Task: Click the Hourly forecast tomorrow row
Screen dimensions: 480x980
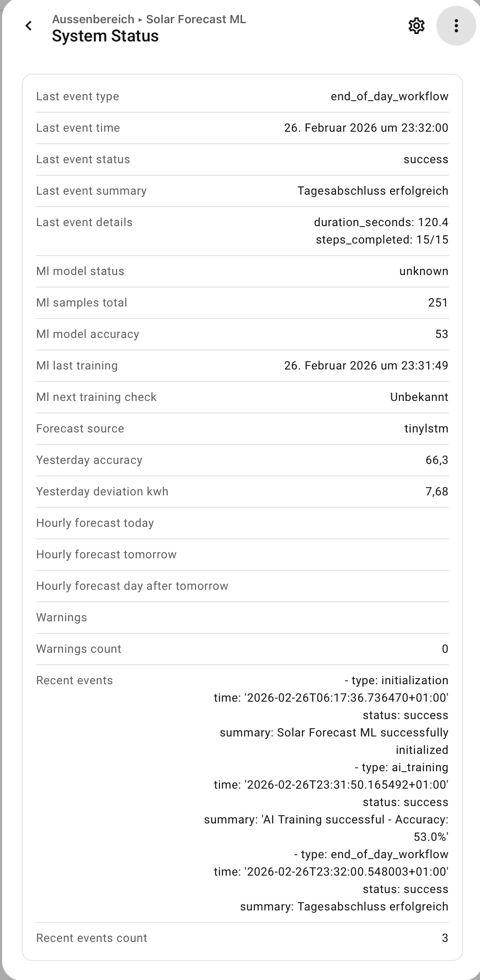Action: coord(106,555)
